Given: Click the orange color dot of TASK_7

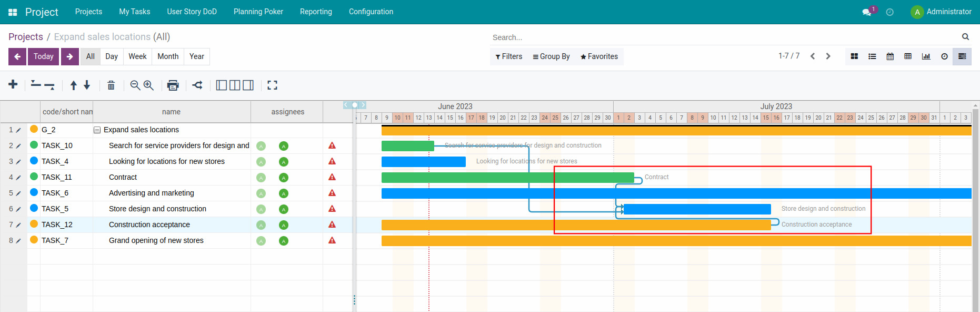Looking at the screenshot, I should (34, 240).
